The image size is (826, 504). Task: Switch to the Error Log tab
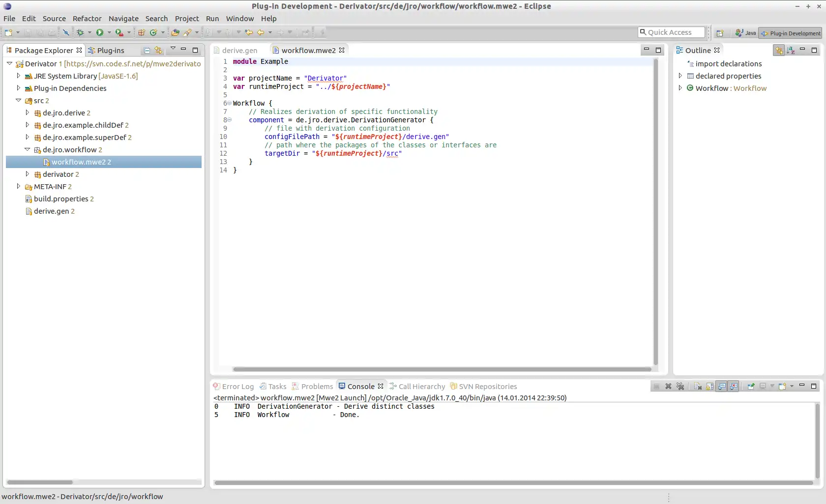tap(234, 387)
